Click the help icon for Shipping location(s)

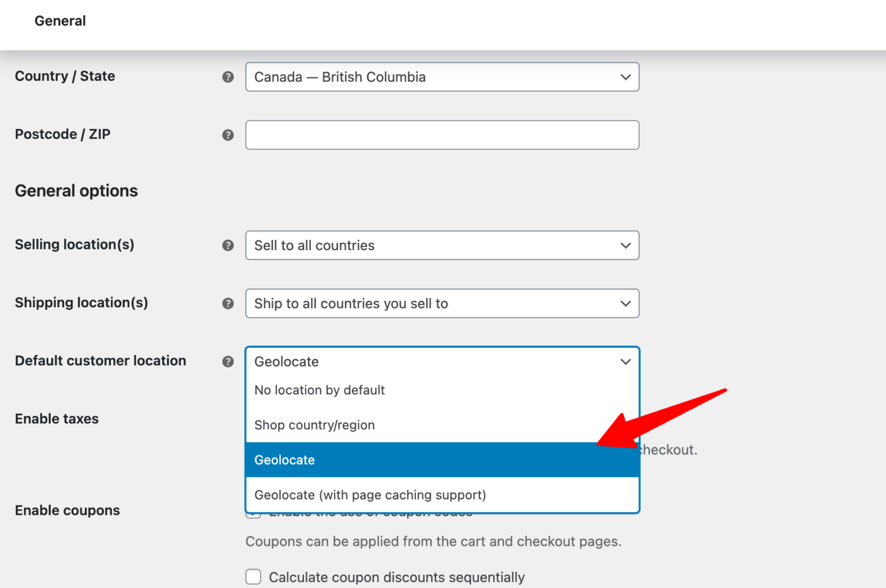click(228, 303)
